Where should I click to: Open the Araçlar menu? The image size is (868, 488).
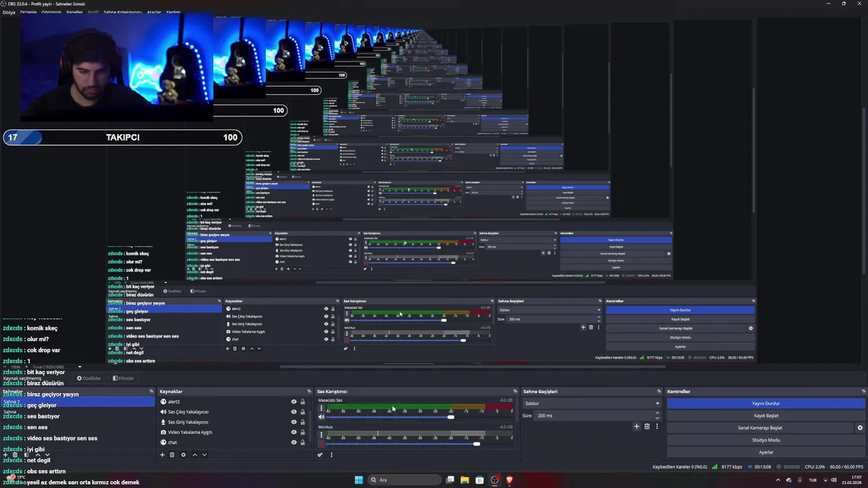[154, 12]
